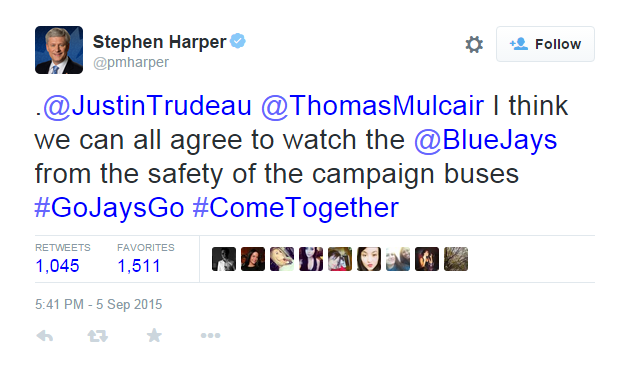The image size is (617, 372).
Task: Open the @ThomasMulcair mention link
Action: coord(372,105)
